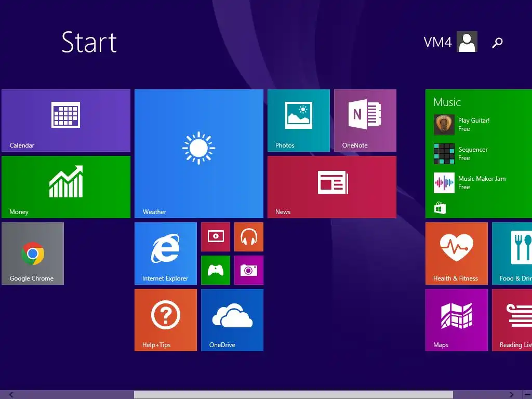The width and height of the screenshot is (532, 399).
Task: Open the small Camera tile
Action: pos(249,270)
